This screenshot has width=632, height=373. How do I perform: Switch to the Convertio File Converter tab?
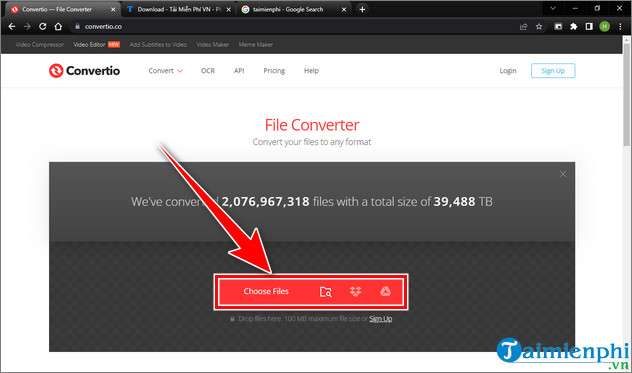coord(62,9)
